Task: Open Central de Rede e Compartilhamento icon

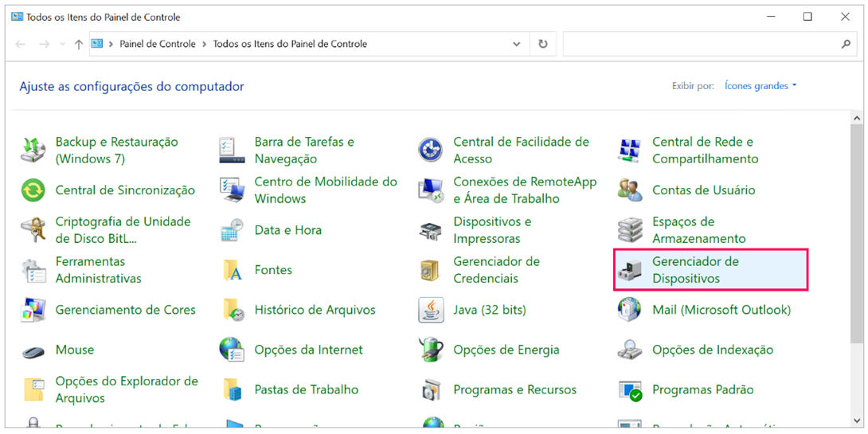Action: (630, 151)
